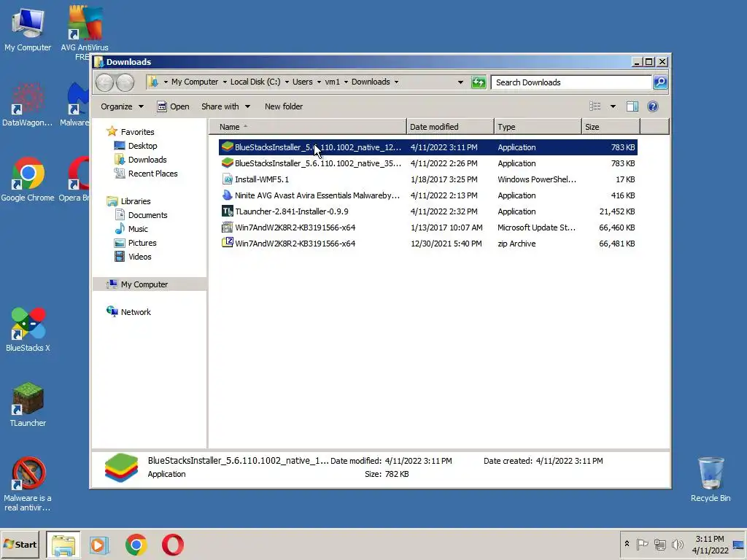Launch Opera from the taskbar
The height and width of the screenshot is (560, 747).
pos(172,545)
